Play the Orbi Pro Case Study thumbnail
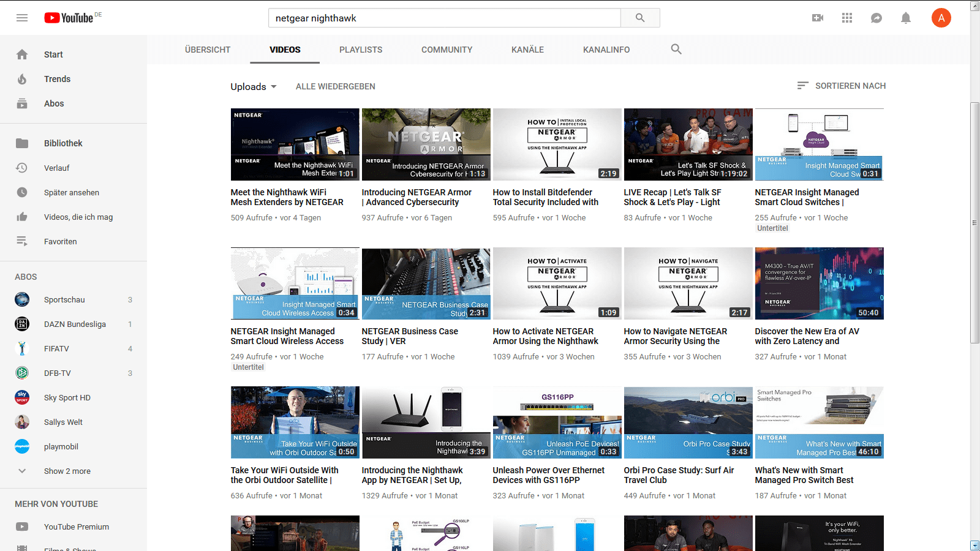Image resolution: width=980 pixels, height=551 pixels. point(688,422)
